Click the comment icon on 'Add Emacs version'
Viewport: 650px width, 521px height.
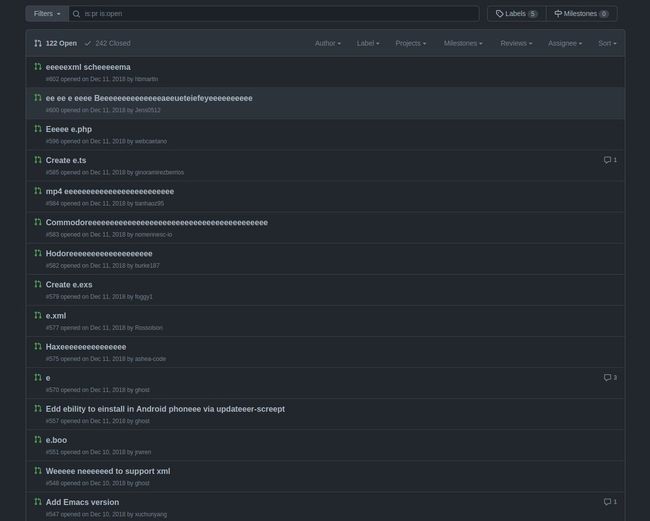click(607, 502)
